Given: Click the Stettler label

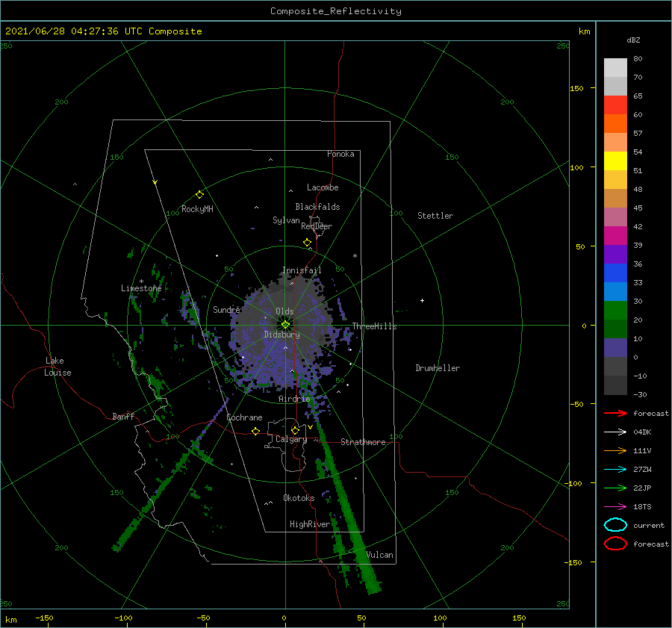Looking at the screenshot, I should 435,216.
